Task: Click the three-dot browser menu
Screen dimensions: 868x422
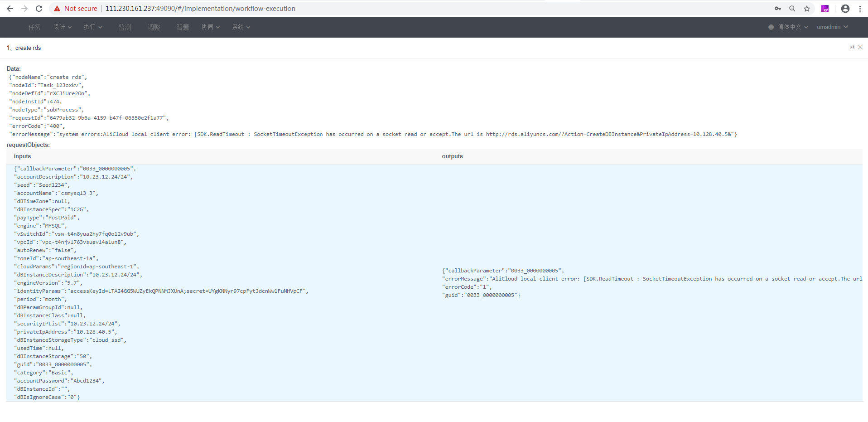Action: (x=860, y=9)
